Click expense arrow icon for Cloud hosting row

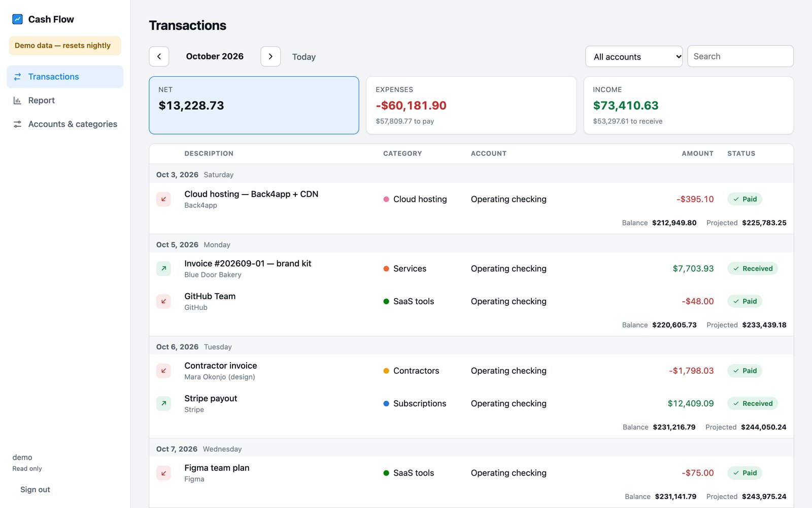pos(163,199)
